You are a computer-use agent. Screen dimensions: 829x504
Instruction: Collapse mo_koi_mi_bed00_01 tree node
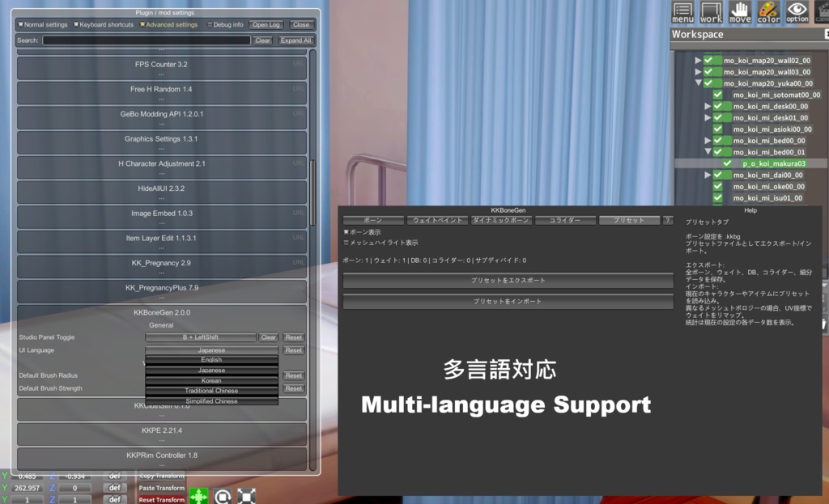pyautogui.click(x=708, y=151)
